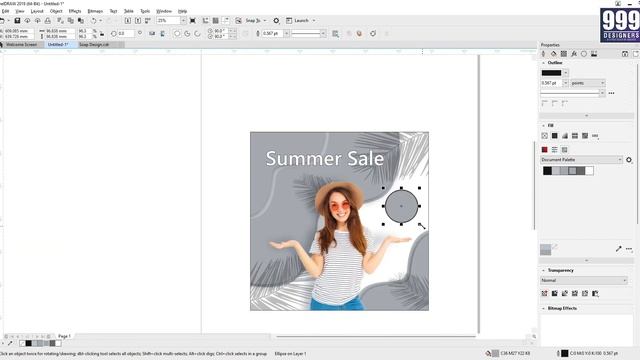Select the Fountain transparency icon

click(x=565, y=293)
